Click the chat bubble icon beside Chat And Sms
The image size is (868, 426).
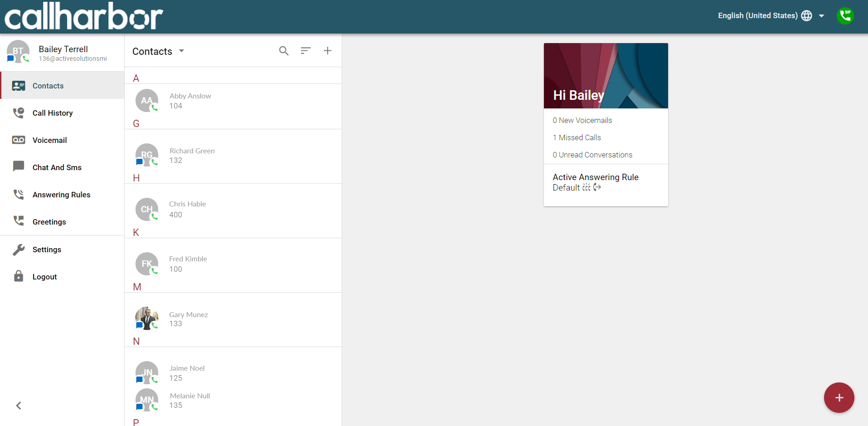click(19, 166)
